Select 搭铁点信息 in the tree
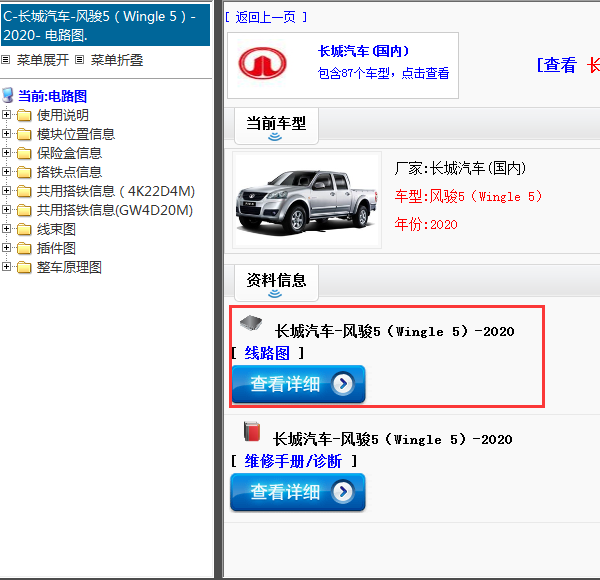The width and height of the screenshot is (600, 580). coord(69,172)
